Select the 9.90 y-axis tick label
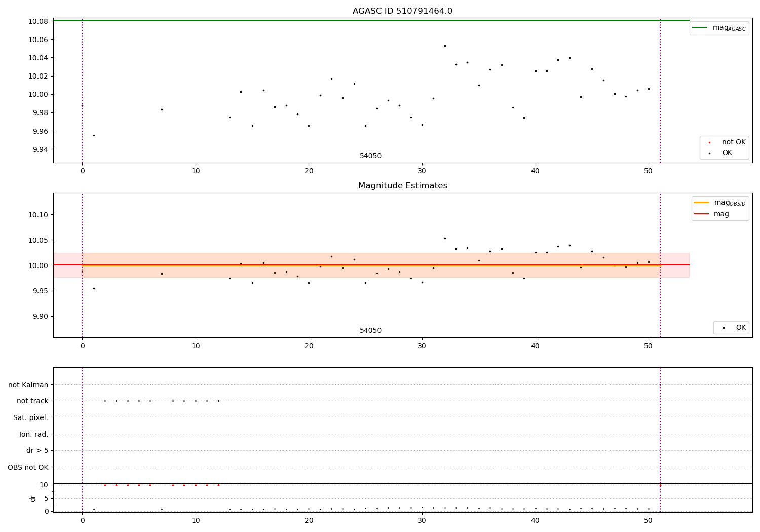 [x=40, y=316]
